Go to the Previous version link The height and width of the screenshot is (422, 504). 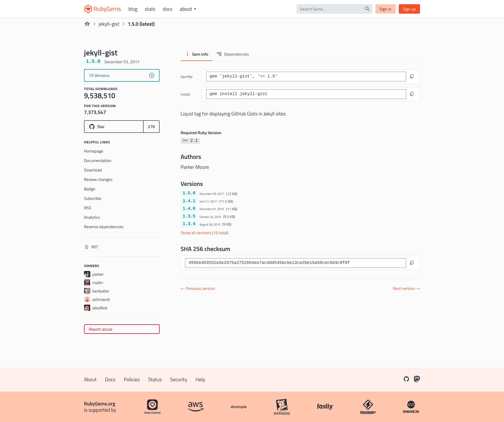coord(198,289)
